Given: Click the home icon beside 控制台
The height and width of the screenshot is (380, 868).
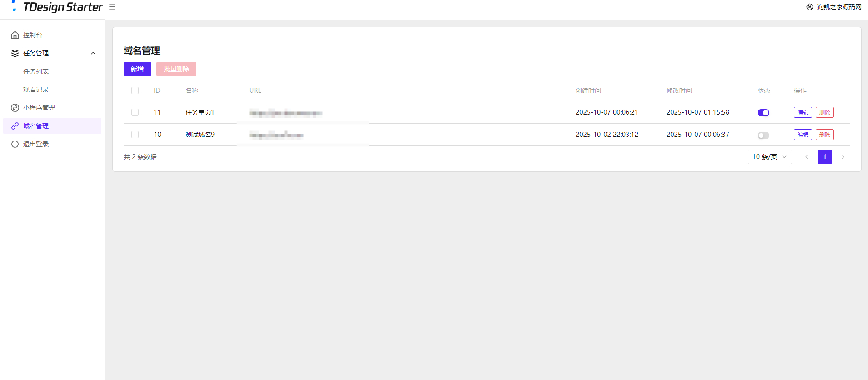Looking at the screenshot, I should pyautogui.click(x=15, y=35).
